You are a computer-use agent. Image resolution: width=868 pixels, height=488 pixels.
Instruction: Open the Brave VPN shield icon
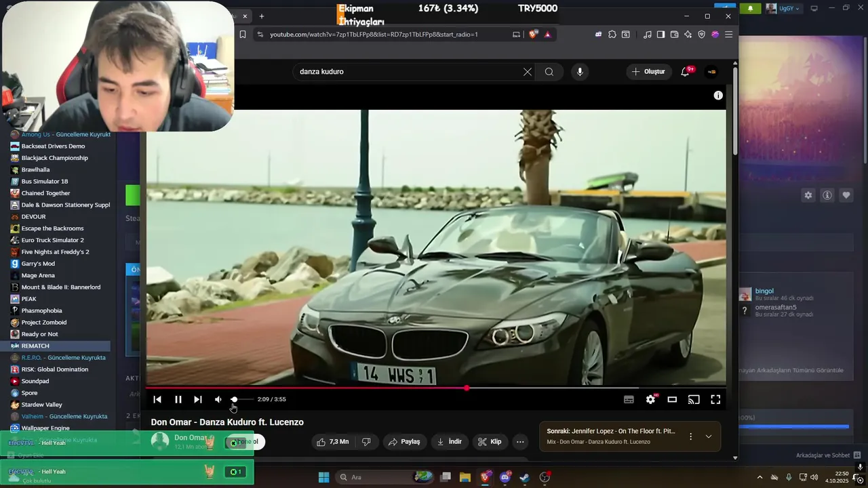coord(701,35)
